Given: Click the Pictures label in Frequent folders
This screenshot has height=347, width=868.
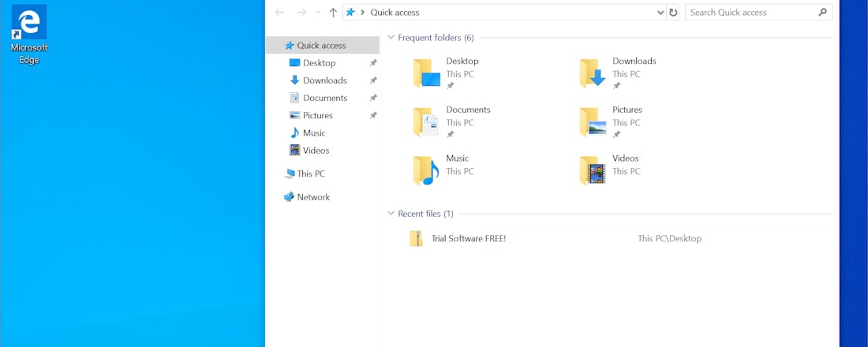Looking at the screenshot, I should point(627,110).
